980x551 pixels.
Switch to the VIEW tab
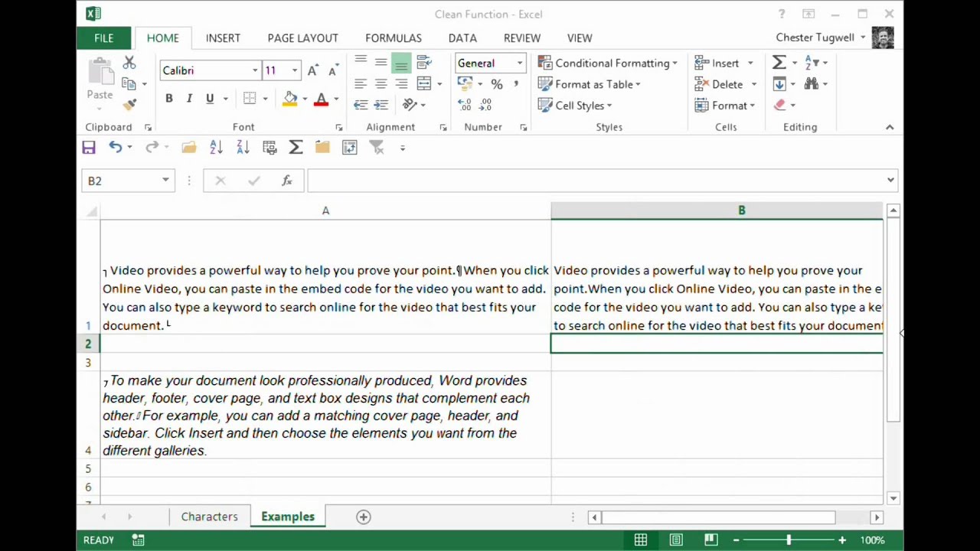pyautogui.click(x=580, y=37)
